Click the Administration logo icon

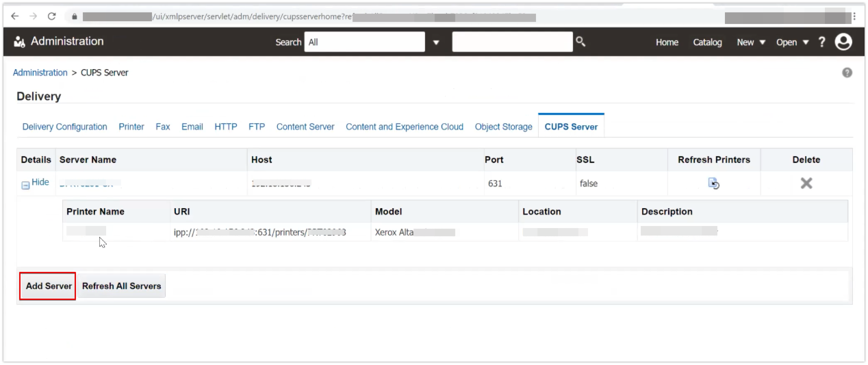(x=19, y=42)
